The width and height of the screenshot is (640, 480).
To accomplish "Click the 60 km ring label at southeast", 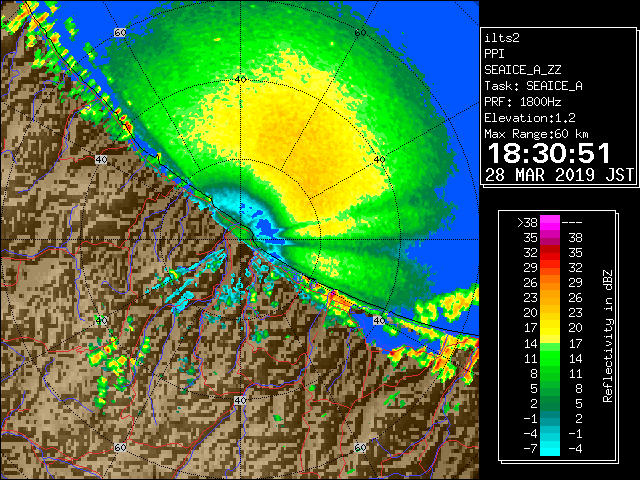I will [x=360, y=447].
